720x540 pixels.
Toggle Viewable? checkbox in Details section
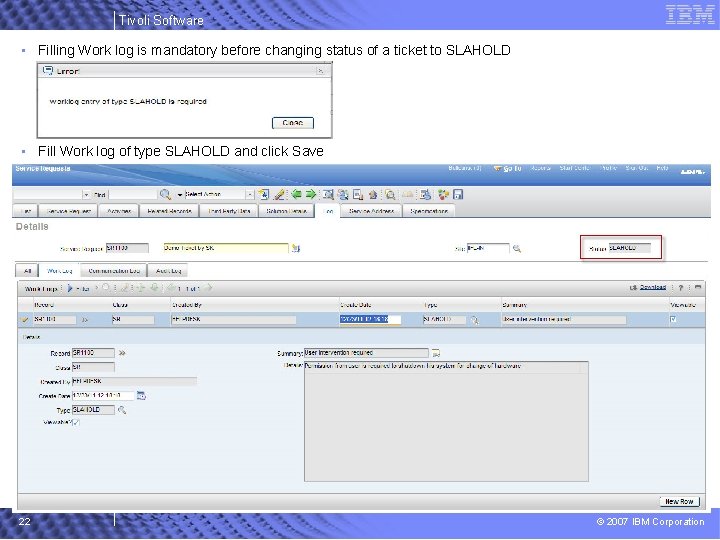pos(76,422)
